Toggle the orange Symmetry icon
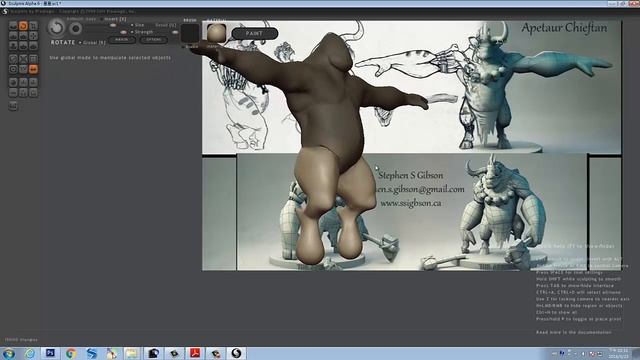Viewport: 640px width, 360px height. click(x=33, y=69)
